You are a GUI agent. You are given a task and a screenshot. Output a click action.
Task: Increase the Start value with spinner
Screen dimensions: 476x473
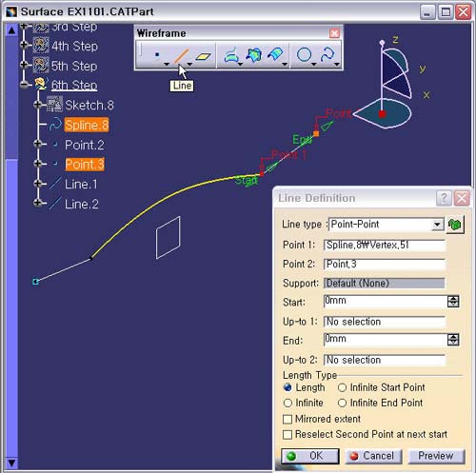click(453, 299)
